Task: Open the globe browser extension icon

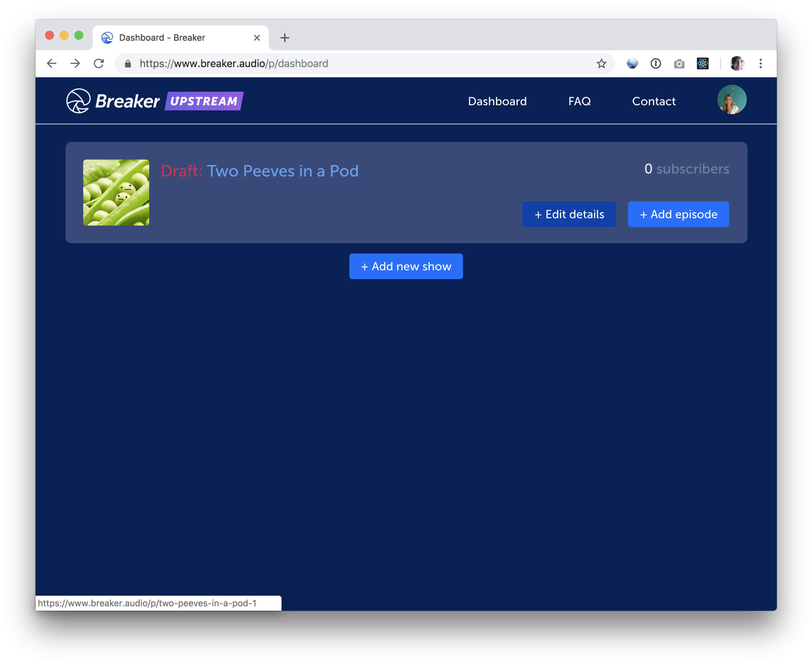Action: (632, 63)
